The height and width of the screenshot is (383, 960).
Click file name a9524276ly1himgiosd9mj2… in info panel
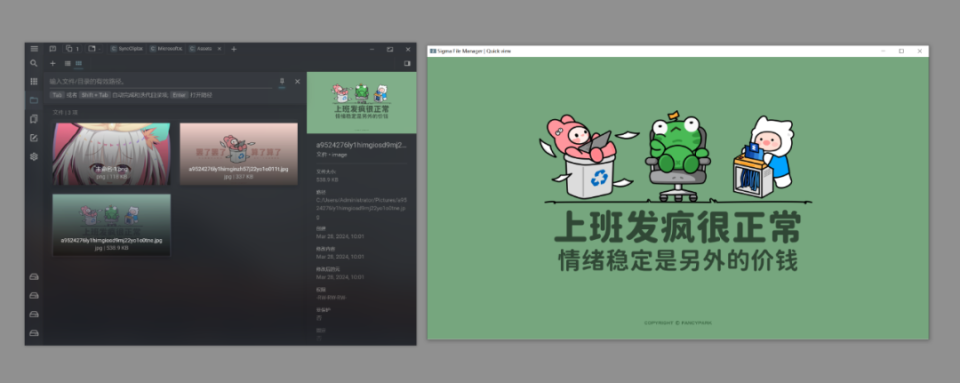tap(361, 145)
